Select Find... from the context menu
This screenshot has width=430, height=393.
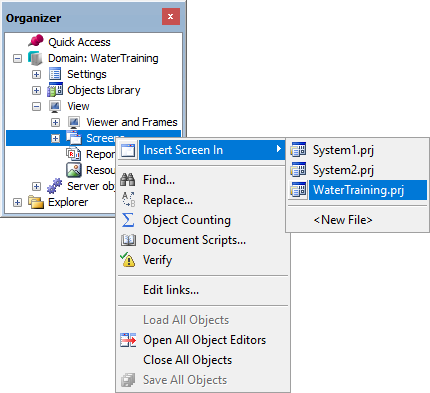pos(203,180)
